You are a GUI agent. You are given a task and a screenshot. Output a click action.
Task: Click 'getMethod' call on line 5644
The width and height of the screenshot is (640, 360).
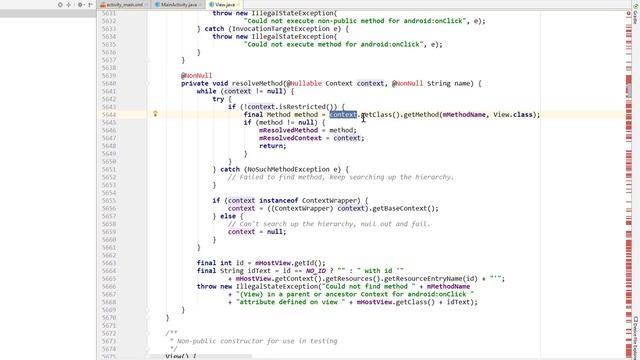pyautogui.click(x=421, y=115)
